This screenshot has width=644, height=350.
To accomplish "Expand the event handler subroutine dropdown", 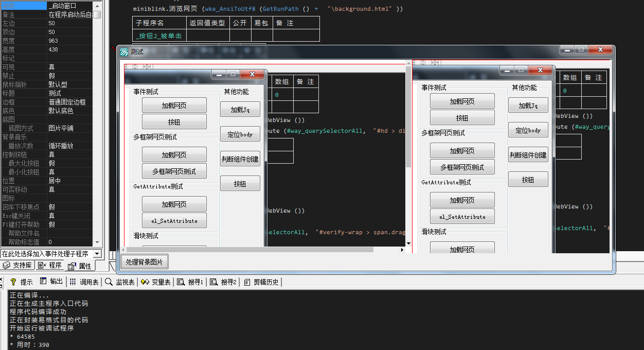I will tap(97, 254).
